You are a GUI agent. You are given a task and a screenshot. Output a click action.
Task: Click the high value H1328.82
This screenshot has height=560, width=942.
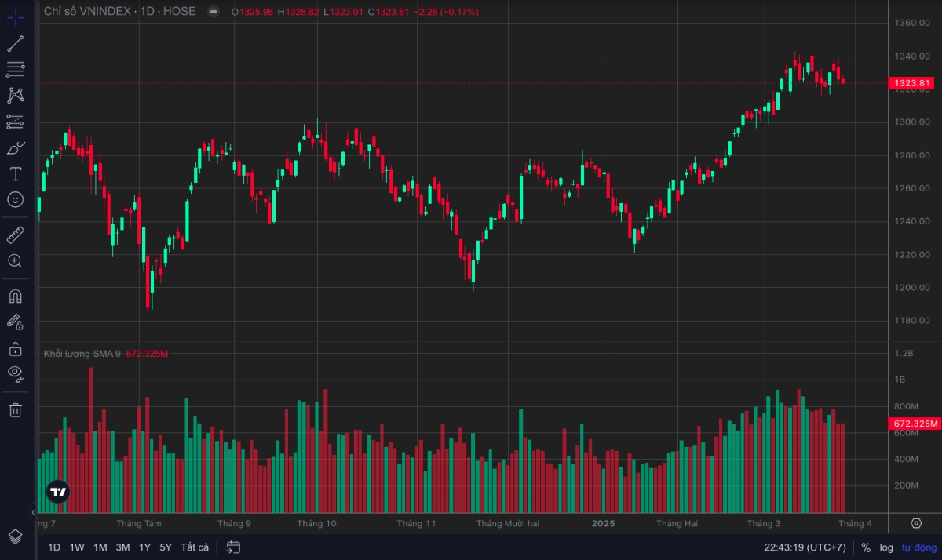(299, 12)
